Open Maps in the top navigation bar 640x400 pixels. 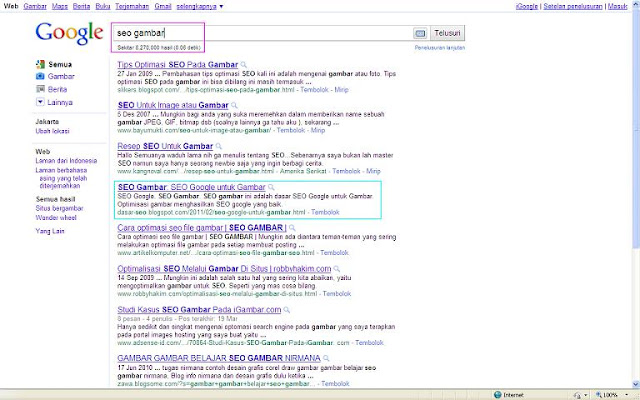click(60, 7)
